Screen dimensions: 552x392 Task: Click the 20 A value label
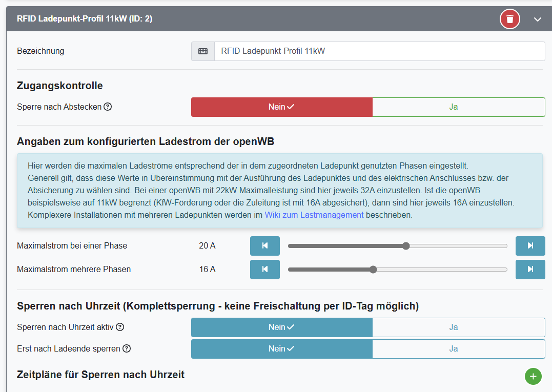tap(207, 245)
